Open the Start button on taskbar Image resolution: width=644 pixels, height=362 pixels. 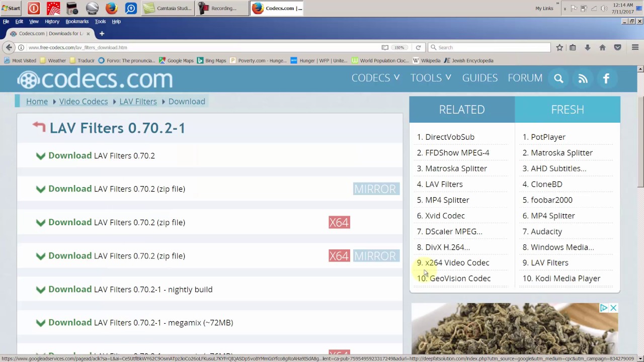click(11, 8)
